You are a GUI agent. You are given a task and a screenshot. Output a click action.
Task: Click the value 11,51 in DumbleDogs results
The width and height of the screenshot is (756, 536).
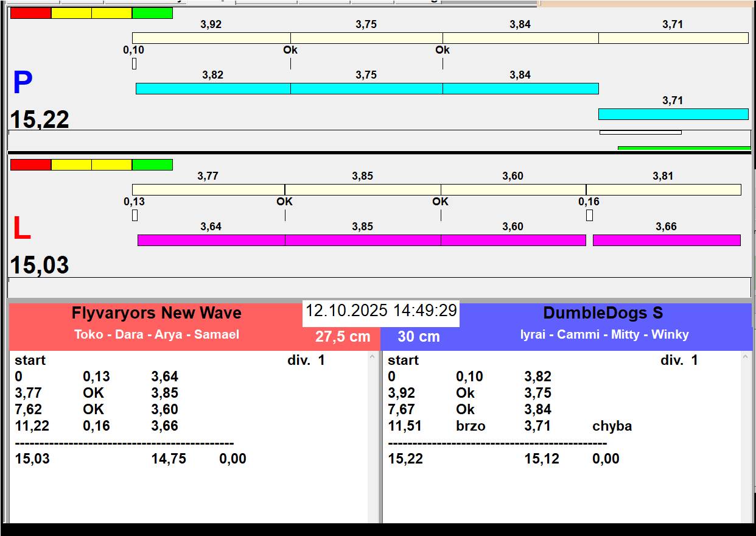(x=405, y=426)
